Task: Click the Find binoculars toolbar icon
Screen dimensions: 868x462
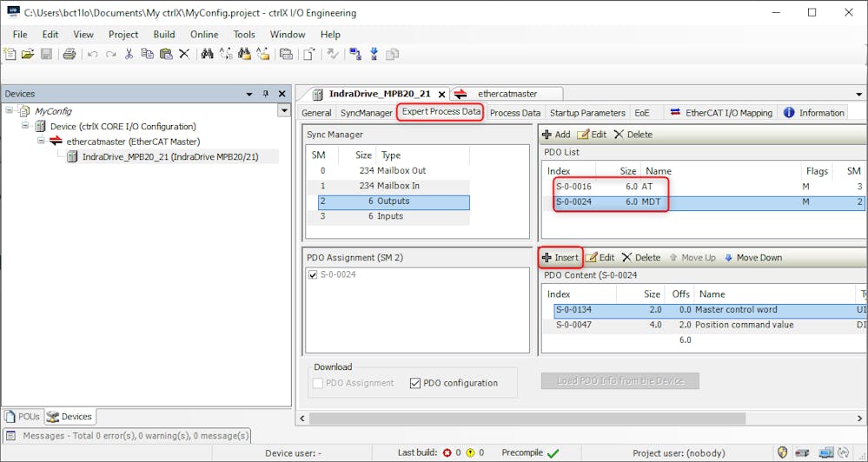Action: click(207, 54)
